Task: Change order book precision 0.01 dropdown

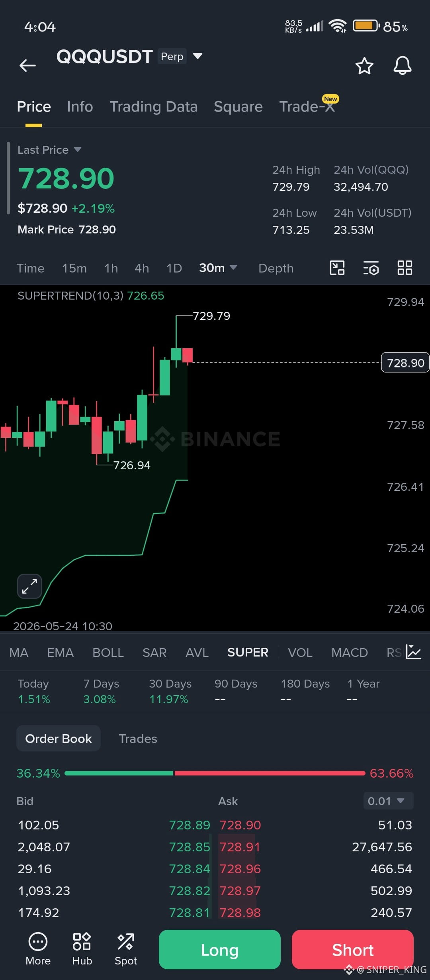Action: coord(388,801)
